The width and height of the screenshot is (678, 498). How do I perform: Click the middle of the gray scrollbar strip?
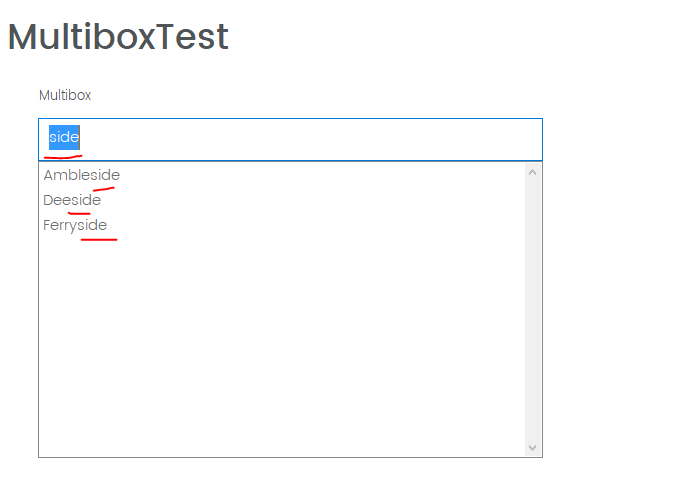[533, 310]
